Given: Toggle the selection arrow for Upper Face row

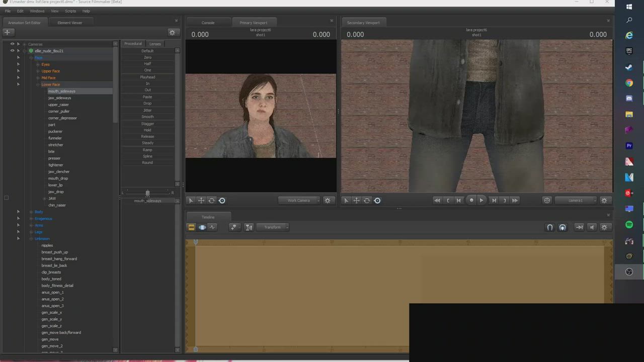Looking at the screenshot, I should [x=19, y=71].
